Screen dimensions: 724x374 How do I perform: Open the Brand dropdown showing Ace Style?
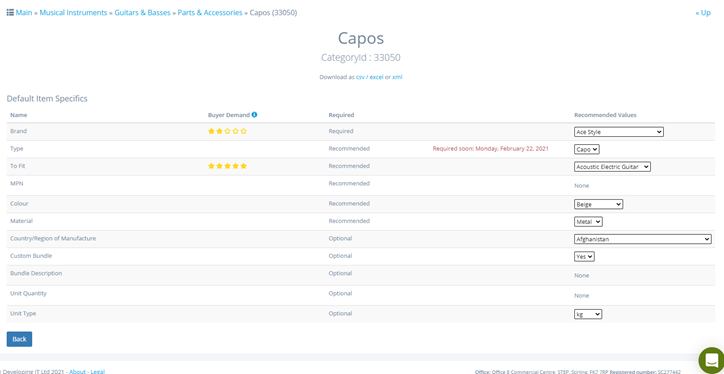tap(619, 132)
